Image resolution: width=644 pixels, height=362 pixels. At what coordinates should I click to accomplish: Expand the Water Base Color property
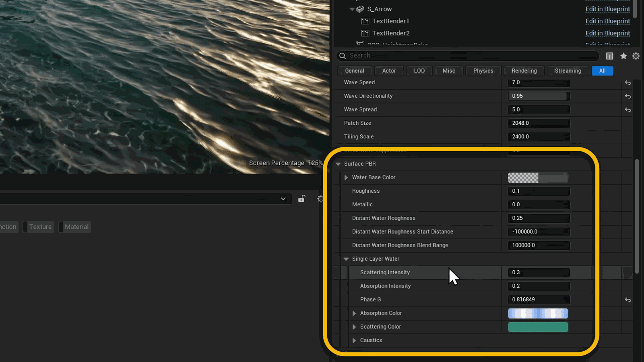(x=346, y=177)
